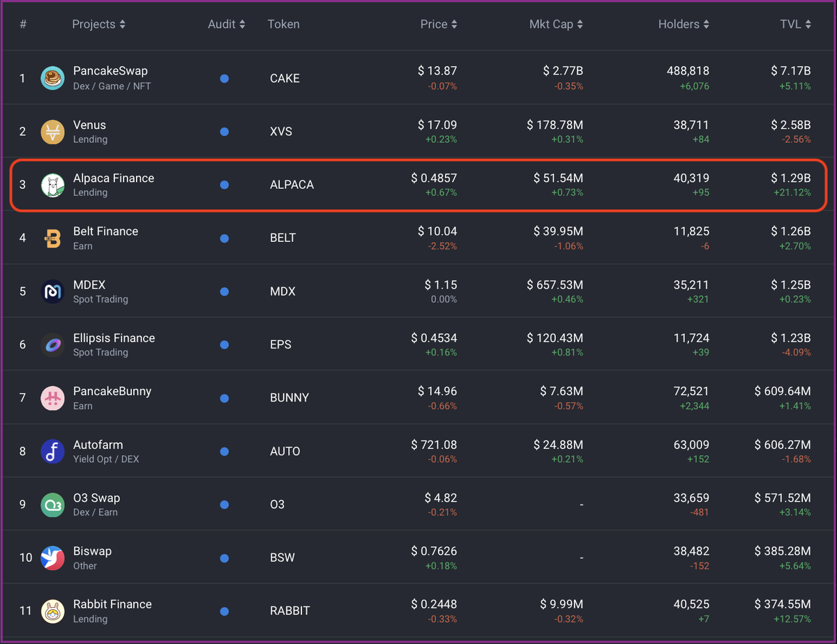837x644 pixels.
Task: Open the Belt Finance project link
Action: click(105, 231)
